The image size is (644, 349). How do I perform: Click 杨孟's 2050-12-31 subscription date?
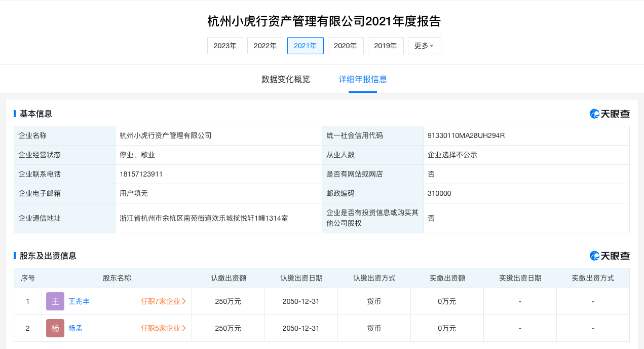[301, 328]
